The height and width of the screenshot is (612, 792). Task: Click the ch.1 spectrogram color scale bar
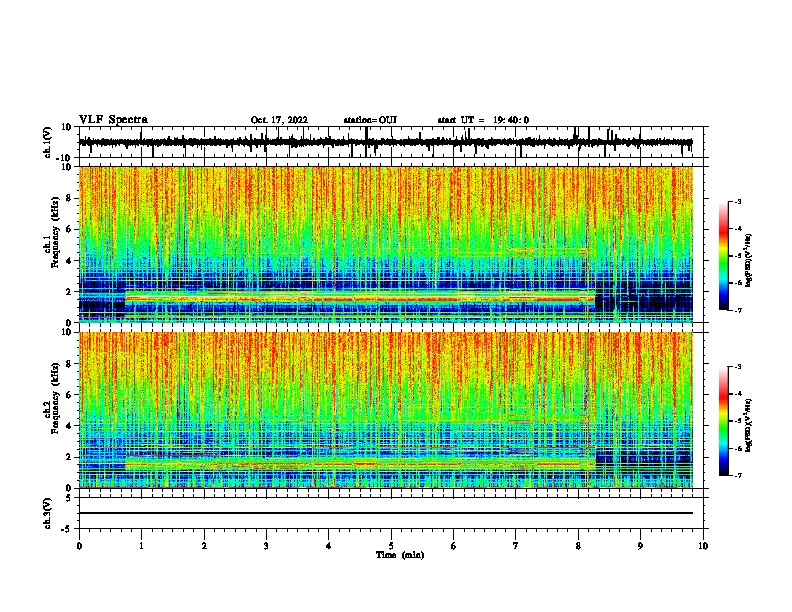[724, 256]
